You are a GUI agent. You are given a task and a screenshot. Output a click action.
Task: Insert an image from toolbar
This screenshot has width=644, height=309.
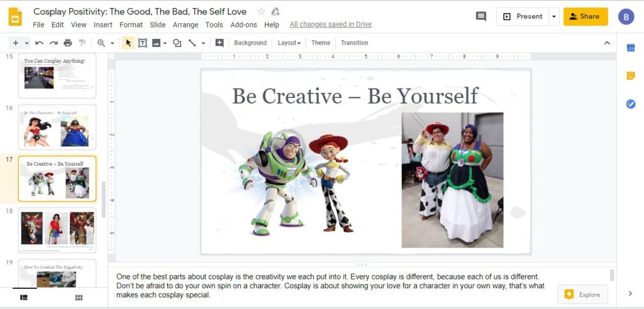[x=156, y=43]
